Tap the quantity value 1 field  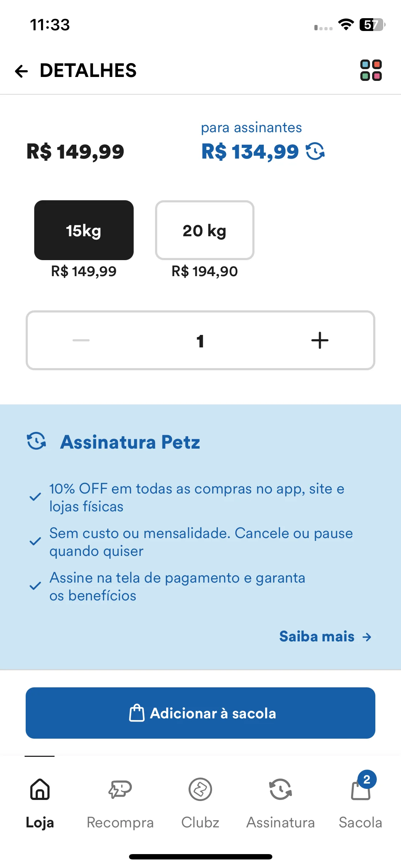click(x=200, y=341)
